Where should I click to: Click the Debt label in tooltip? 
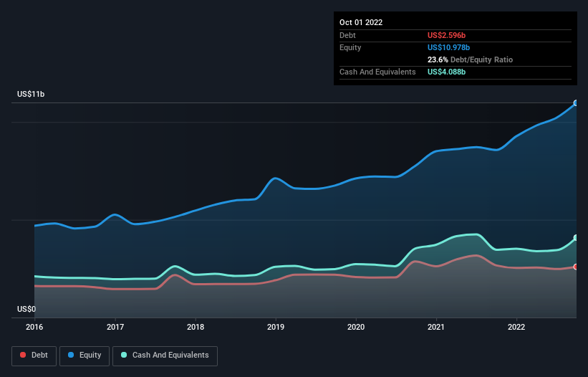[347, 35]
